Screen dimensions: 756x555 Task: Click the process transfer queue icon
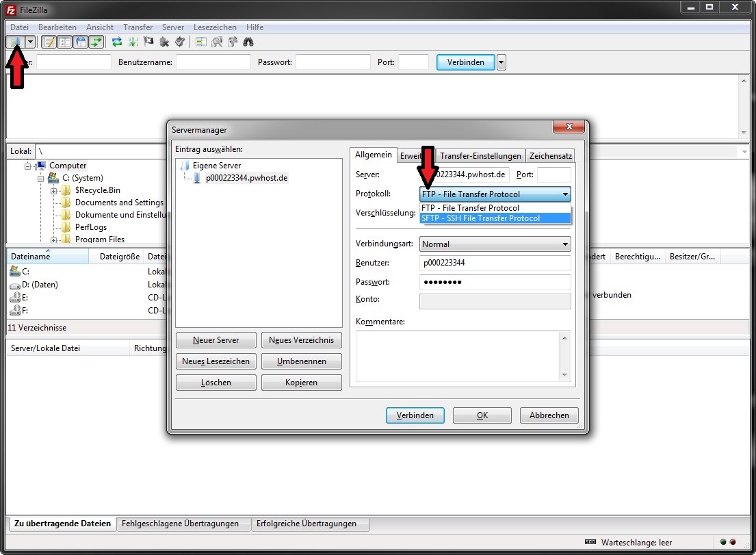pos(133,42)
